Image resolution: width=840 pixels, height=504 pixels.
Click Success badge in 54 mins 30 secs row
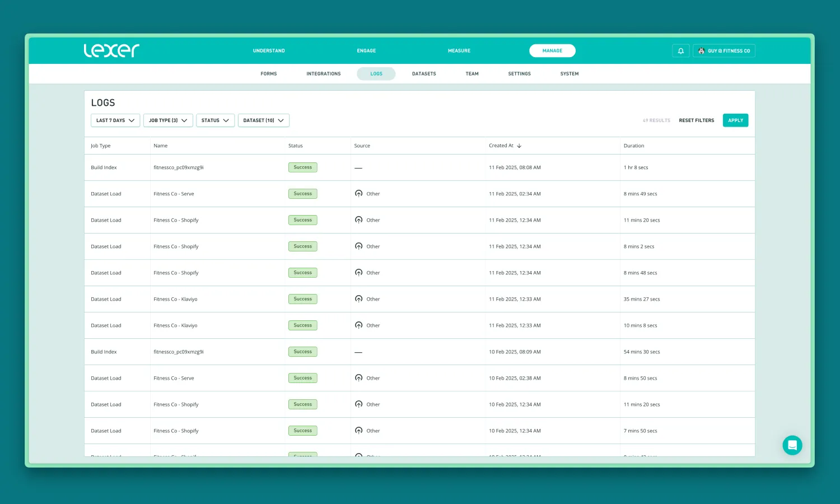click(303, 352)
